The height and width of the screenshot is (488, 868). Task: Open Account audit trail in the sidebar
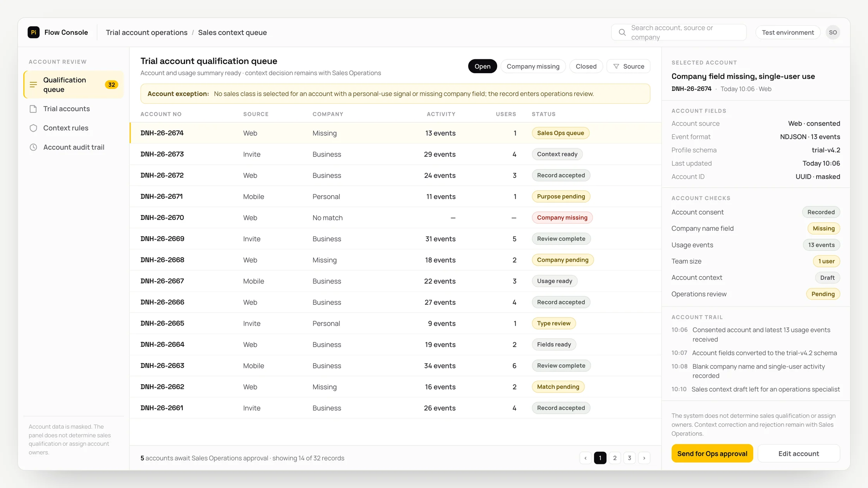coord(74,147)
